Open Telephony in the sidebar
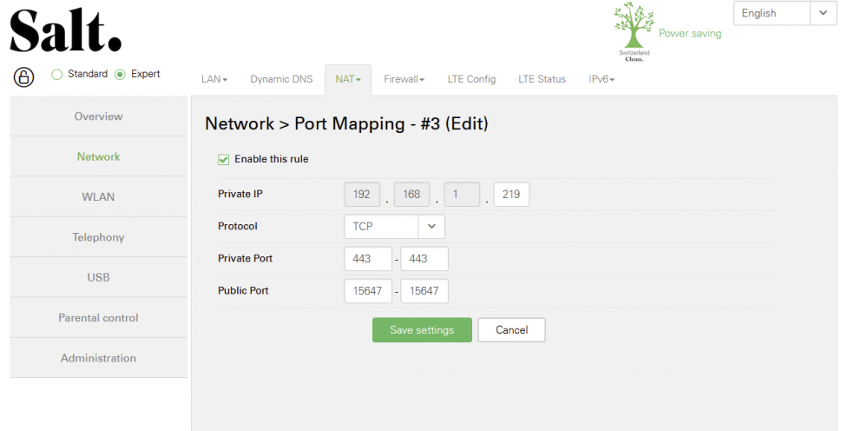This screenshot has height=431, width=868. (99, 237)
